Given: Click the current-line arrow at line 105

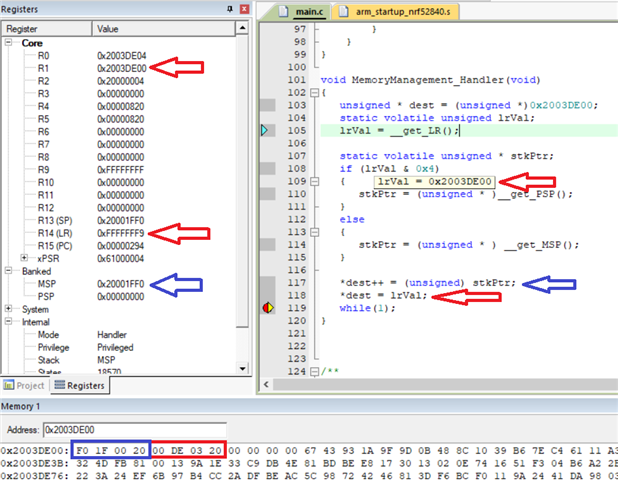Looking at the screenshot, I should pos(265,130).
